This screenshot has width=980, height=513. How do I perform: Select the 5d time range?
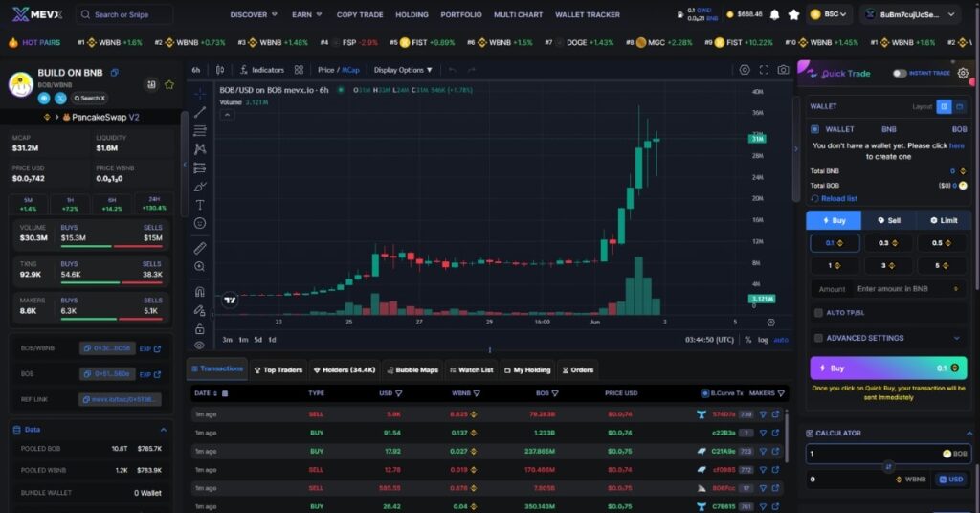(x=257, y=340)
